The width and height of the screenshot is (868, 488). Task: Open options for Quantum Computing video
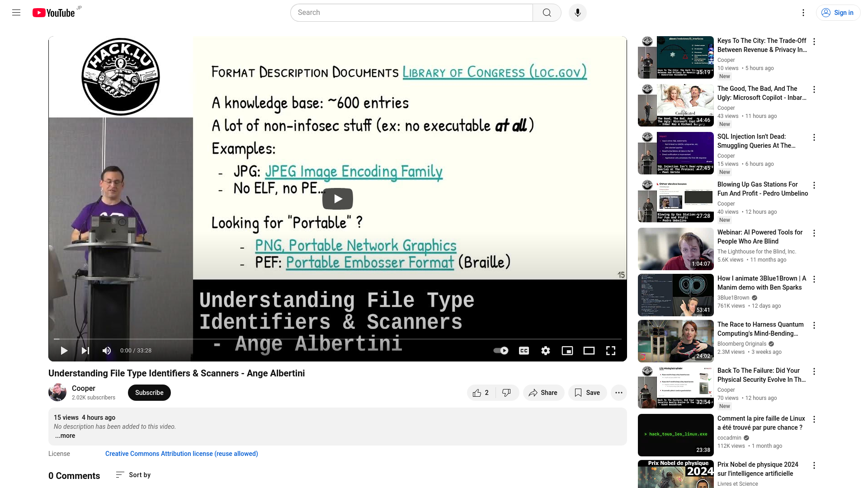[x=814, y=325]
